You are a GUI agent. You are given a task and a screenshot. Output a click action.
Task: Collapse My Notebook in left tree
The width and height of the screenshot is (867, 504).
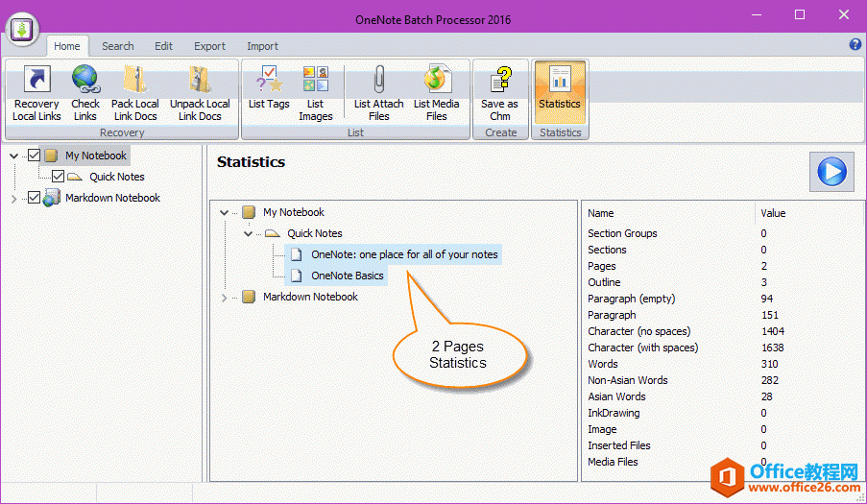click(x=13, y=156)
